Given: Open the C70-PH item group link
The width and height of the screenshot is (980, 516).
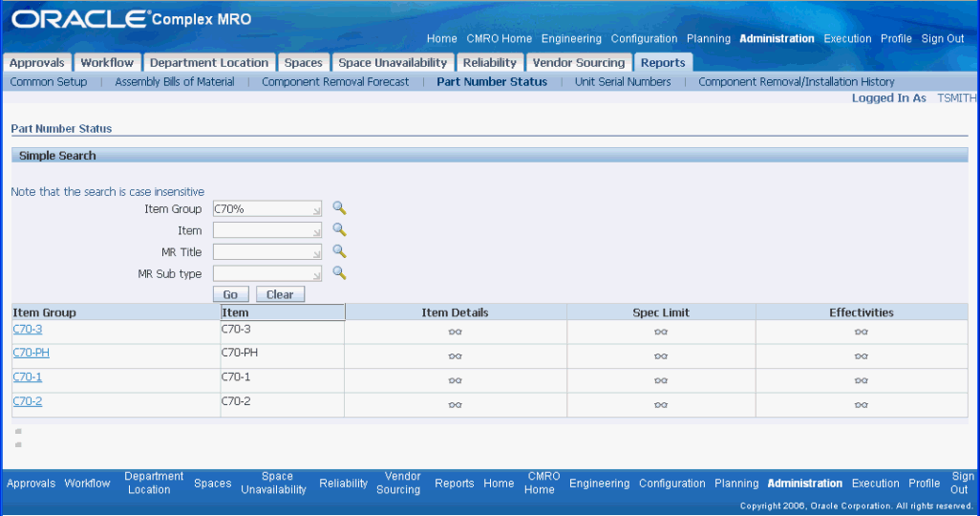Looking at the screenshot, I should (x=32, y=353).
